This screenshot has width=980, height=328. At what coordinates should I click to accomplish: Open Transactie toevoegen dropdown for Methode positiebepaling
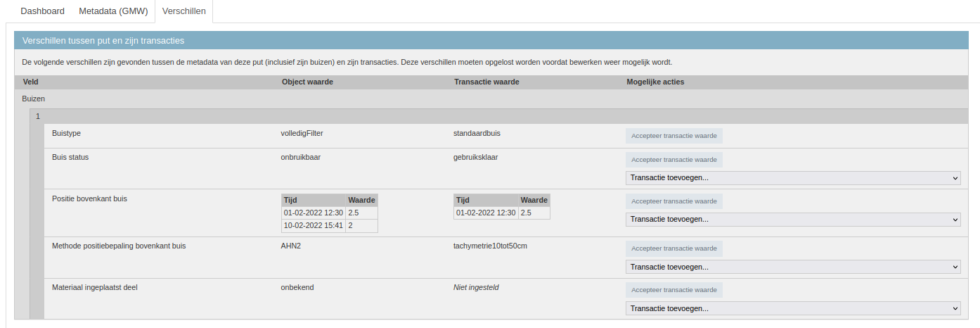792,267
